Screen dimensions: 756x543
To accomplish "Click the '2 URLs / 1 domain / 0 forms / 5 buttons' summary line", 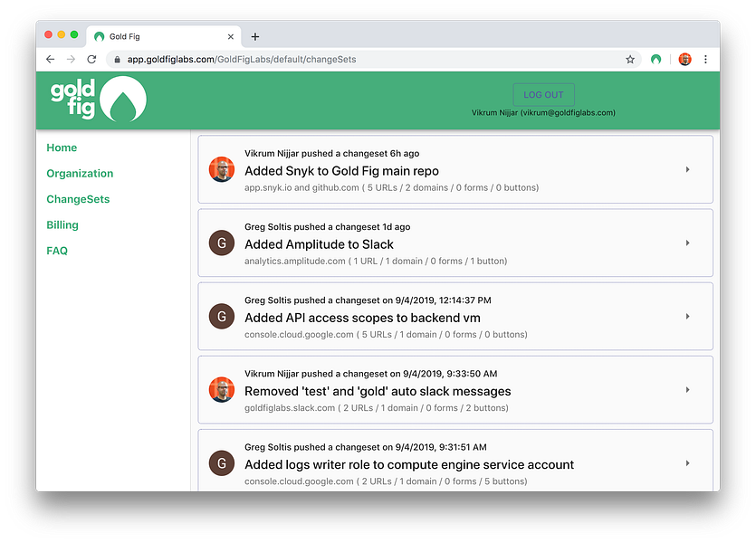I will [x=386, y=481].
